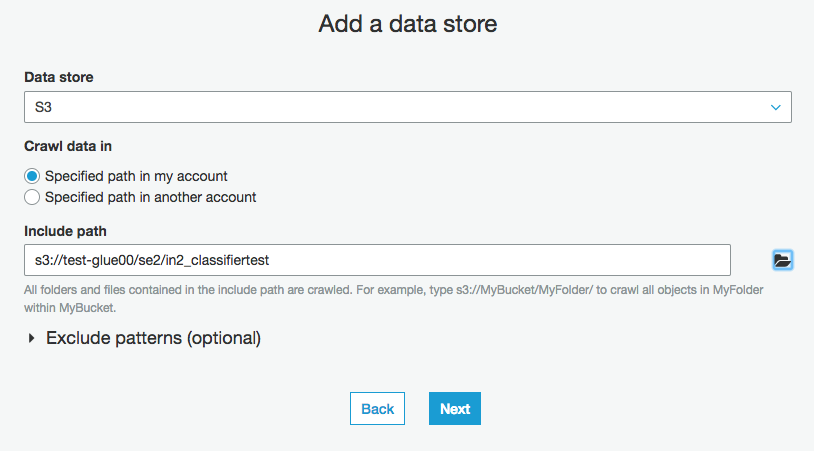Click the 'Crawl data in' section label

tap(68, 146)
